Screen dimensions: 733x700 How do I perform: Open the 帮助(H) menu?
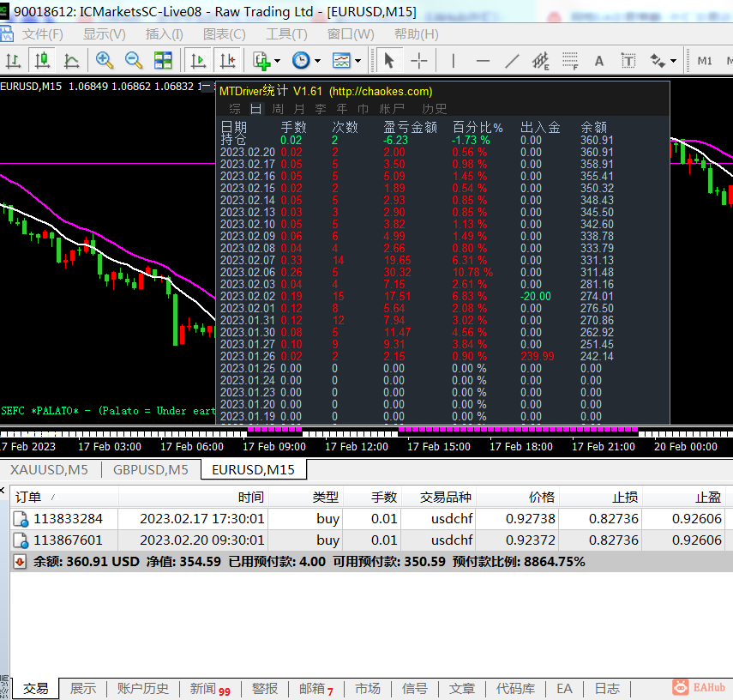point(416,34)
